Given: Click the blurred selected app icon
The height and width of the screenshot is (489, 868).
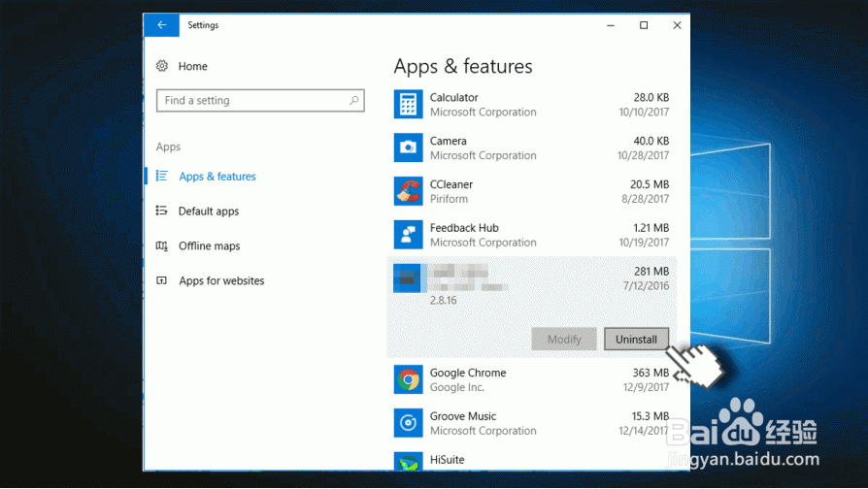Looking at the screenshot, I should pos(408,278).
